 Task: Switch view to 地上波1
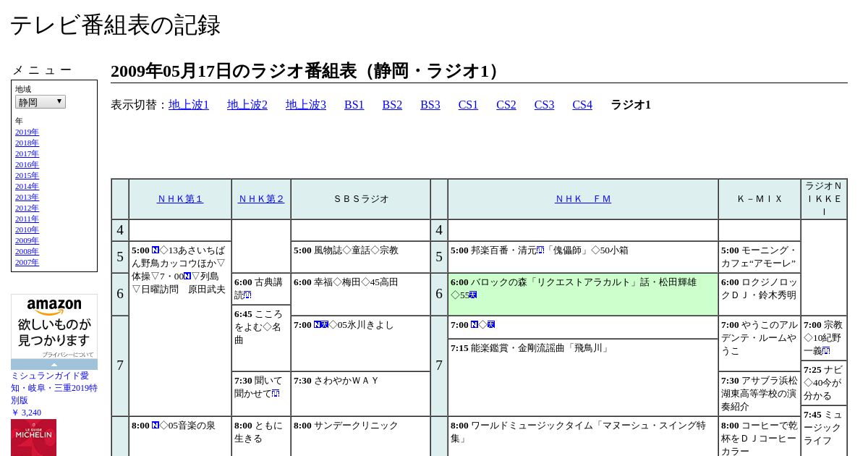(189, 105)
